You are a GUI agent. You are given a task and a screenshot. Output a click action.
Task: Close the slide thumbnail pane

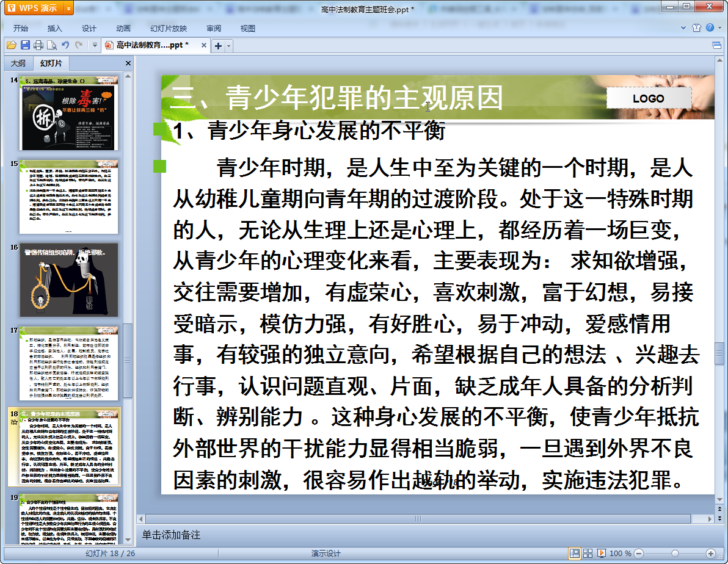[128, 63]
